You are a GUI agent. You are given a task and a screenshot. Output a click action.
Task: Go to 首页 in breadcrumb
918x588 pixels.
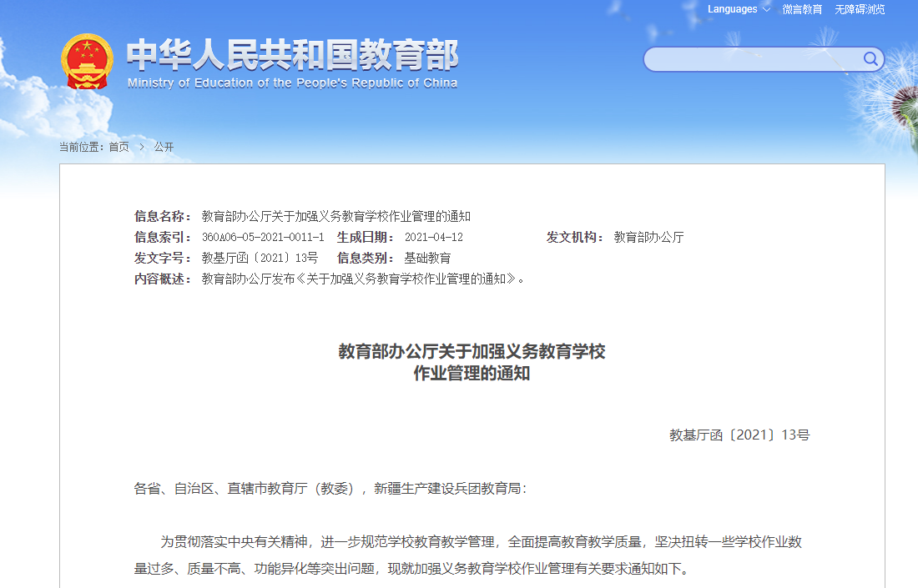click(x=119, y=147)
